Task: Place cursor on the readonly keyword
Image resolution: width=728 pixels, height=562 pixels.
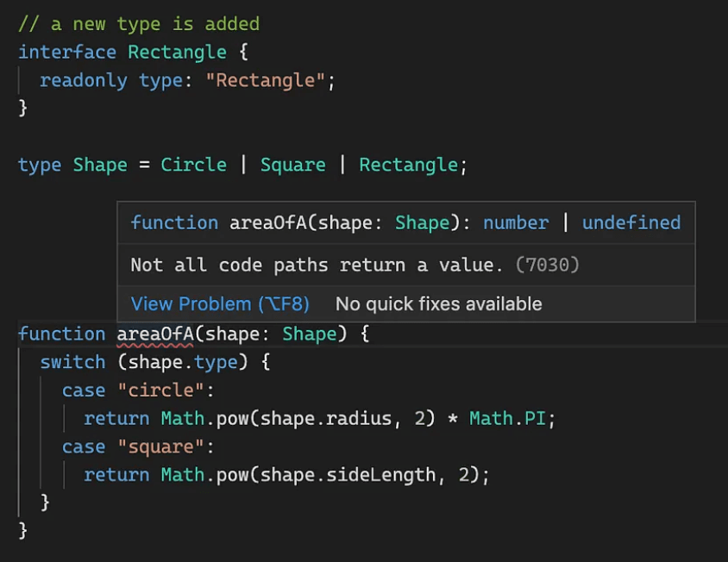Action: 84,80
